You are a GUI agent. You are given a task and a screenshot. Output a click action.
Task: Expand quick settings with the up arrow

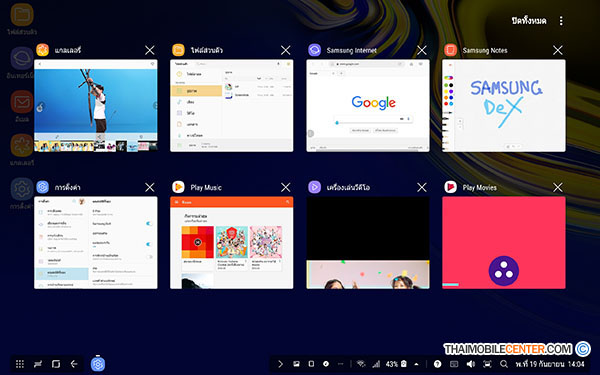416,364
